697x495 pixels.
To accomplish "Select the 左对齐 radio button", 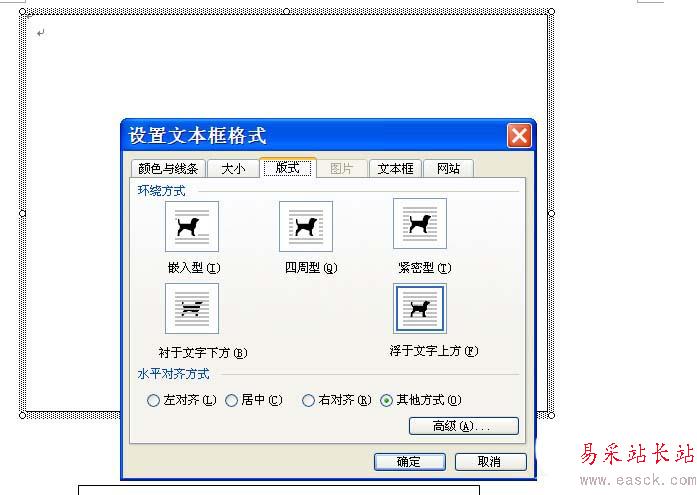I will [x=153, y=401].
